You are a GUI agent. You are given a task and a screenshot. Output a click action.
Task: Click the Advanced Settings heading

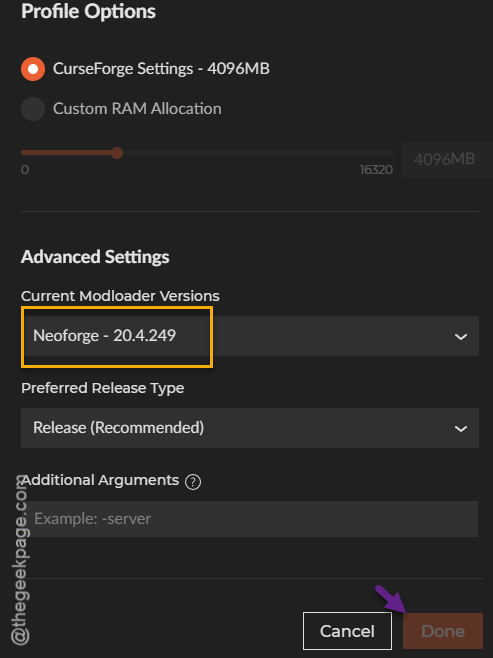tap(95, 257)
